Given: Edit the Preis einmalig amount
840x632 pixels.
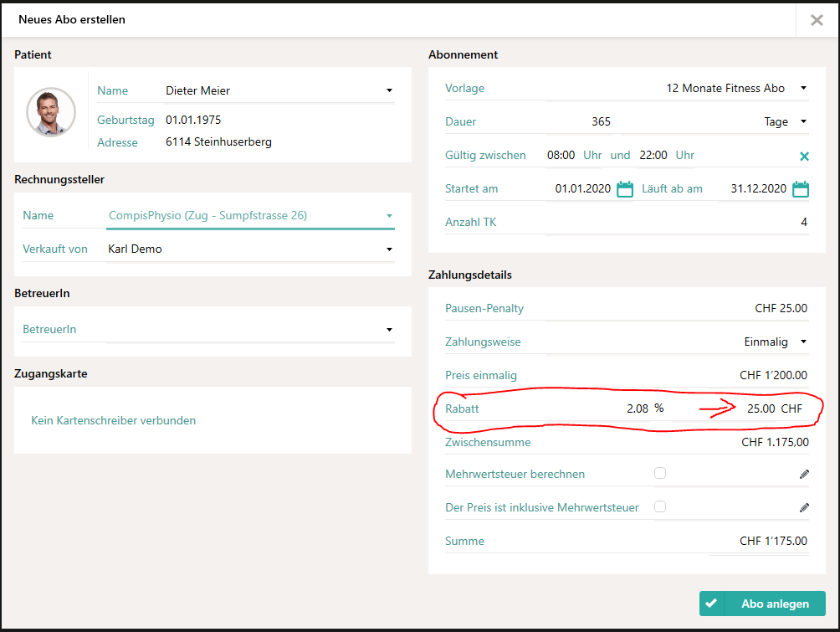Looking at the screenshot, I should pyautogui.click(x=677, y=375).
